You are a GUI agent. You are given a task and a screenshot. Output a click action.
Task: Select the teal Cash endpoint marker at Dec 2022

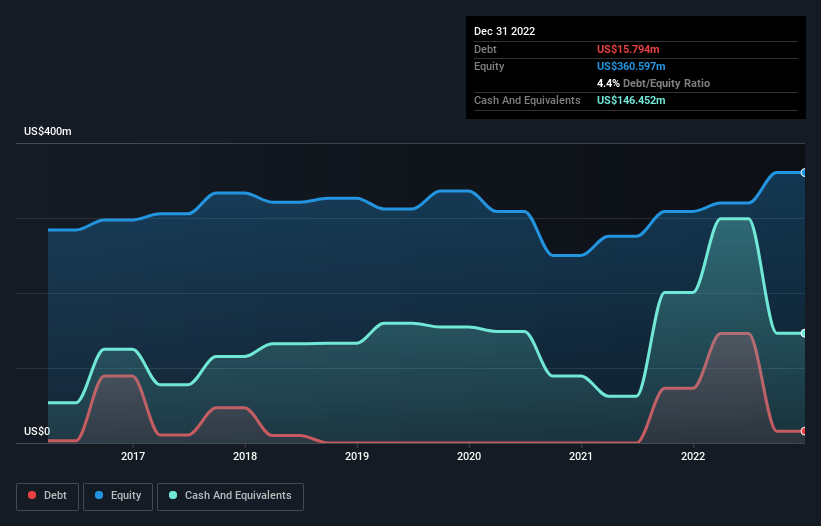click(x=804, y=333)
